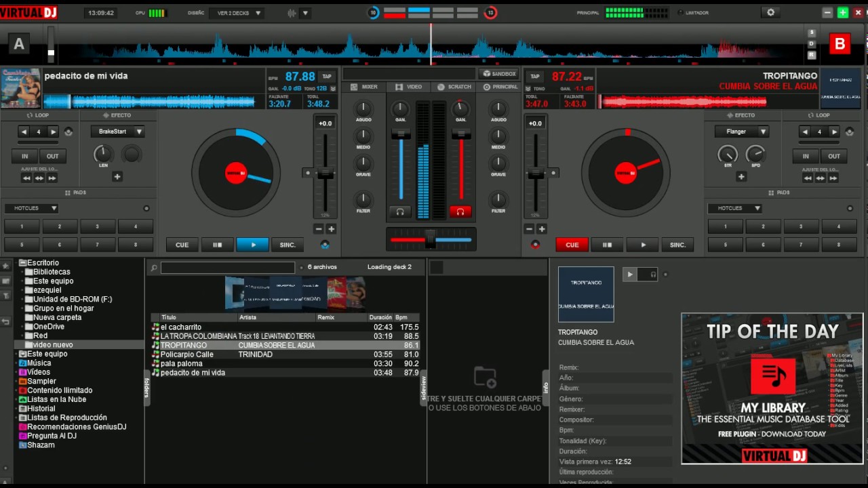Click the TAP button next to 87.88 BPM
This screenshot has width=868, height=488.
pos(328,77)
